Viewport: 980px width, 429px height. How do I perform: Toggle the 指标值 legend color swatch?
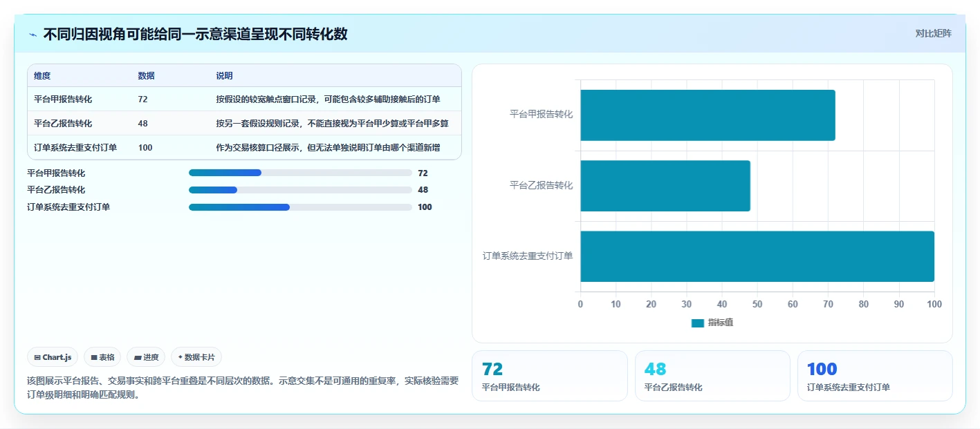(x=697, y=323)
